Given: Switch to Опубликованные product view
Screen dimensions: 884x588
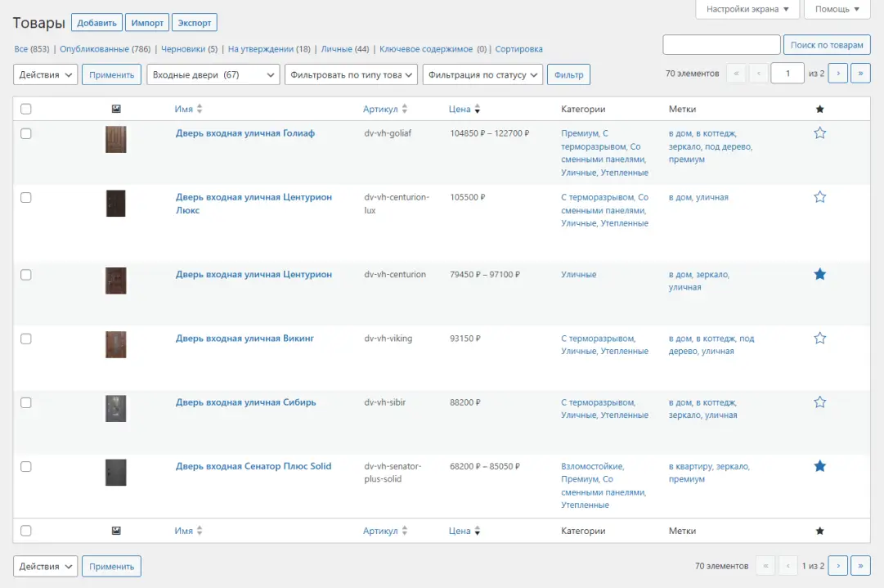Looking at the screenshot, I should (105, 49).
